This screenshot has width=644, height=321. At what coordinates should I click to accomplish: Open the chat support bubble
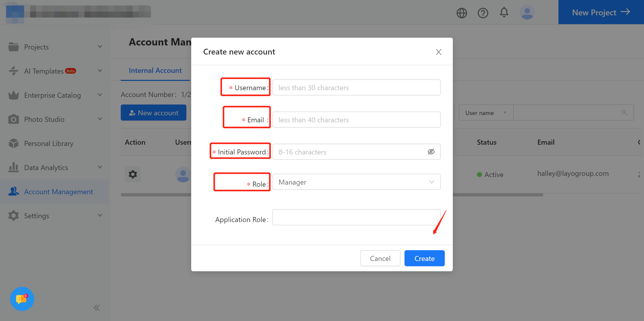click(22, 299)
